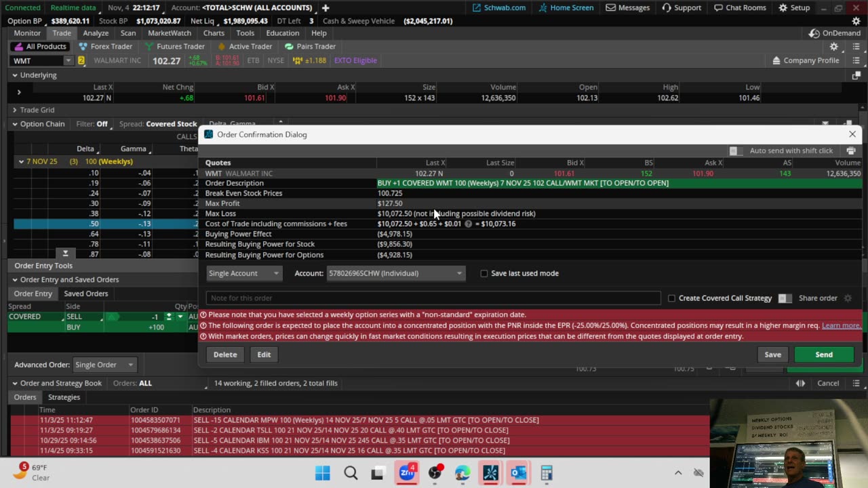Open the Calculator app in taskbar

tap(547, 472)
